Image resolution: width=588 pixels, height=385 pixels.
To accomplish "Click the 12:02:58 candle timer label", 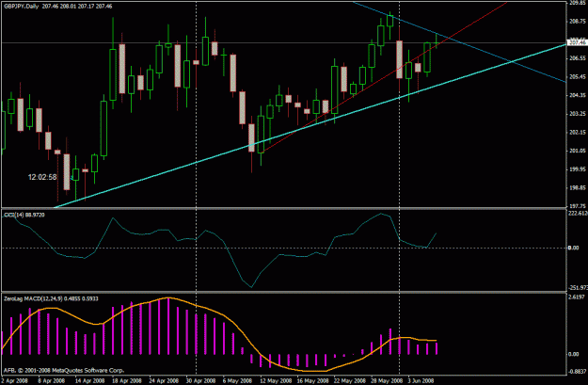I will click(42, 177).
